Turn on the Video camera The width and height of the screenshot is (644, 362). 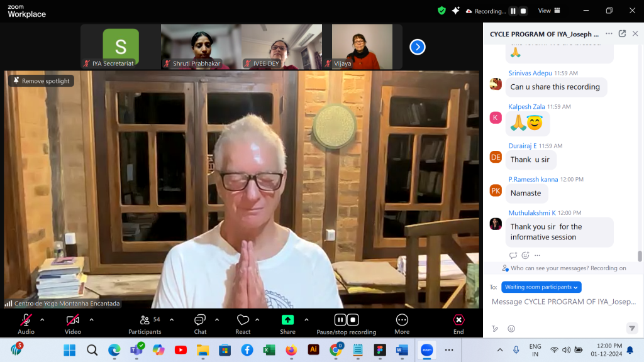point(73,320)
